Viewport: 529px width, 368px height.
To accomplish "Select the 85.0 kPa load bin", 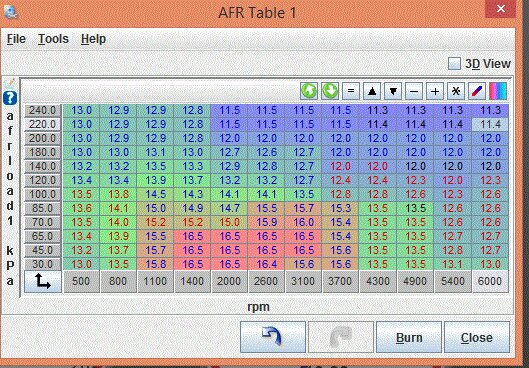I will 43,208.
